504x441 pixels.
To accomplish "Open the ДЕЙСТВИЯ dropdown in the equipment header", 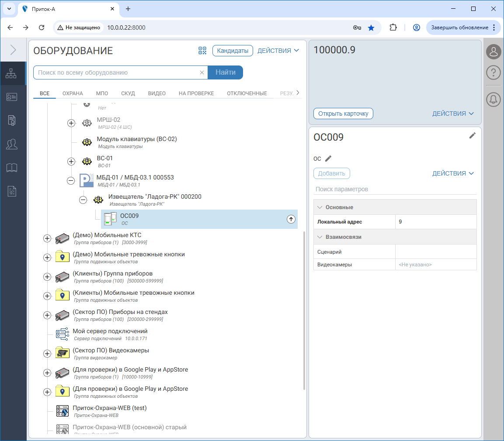I will (278, 51).
